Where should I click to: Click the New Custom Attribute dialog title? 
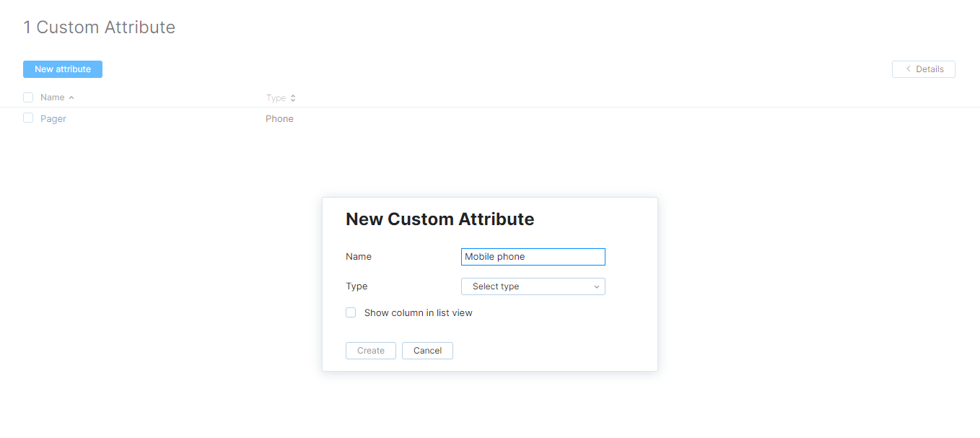440,219
